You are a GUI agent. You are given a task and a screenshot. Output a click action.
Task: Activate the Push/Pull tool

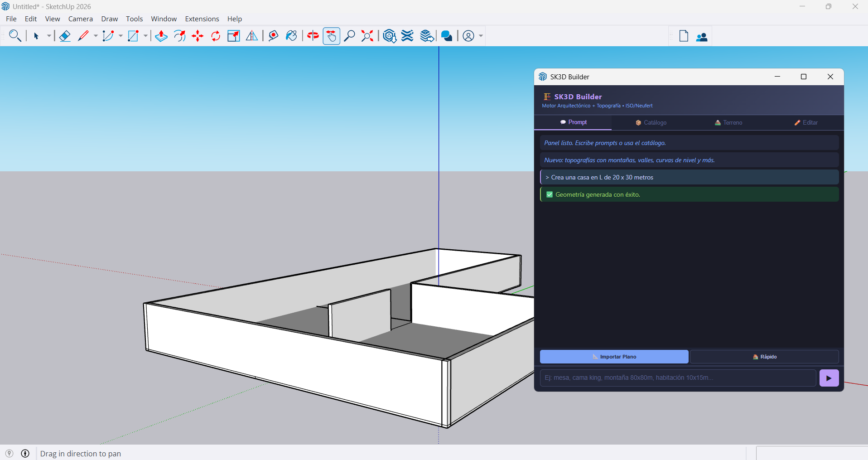click(x=161, y=36)
